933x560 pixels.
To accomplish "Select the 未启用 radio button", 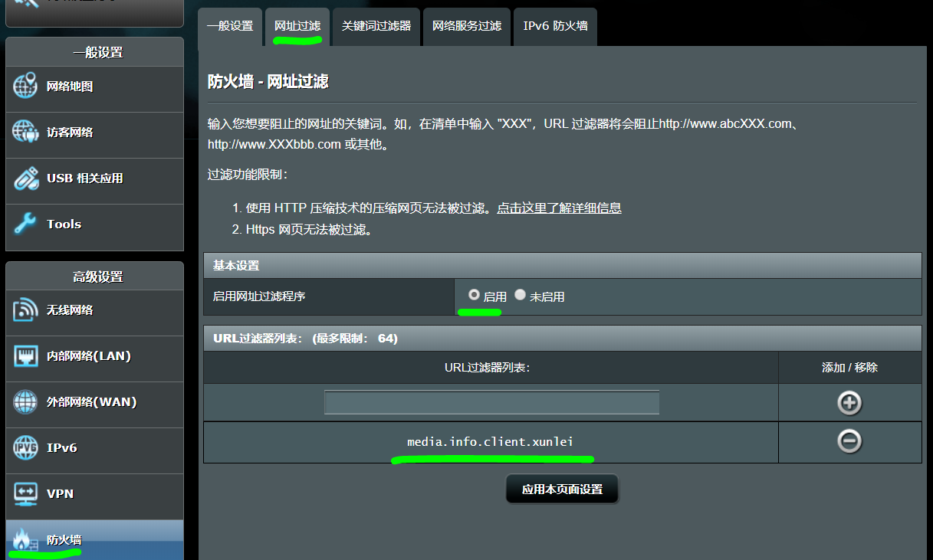I will (x=520, y=294).
